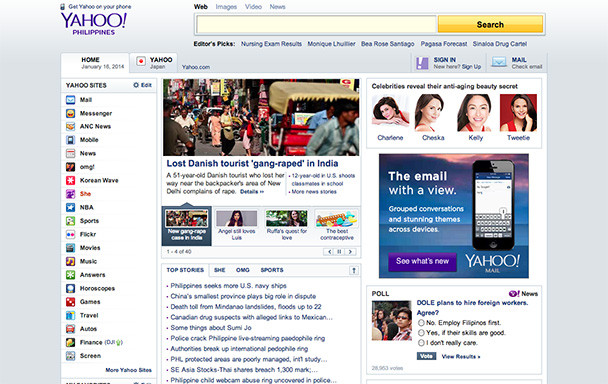Screen dimensions: 608x384
Task: Click the Yahoo Japan flag icon
Action: pos(141,61)
